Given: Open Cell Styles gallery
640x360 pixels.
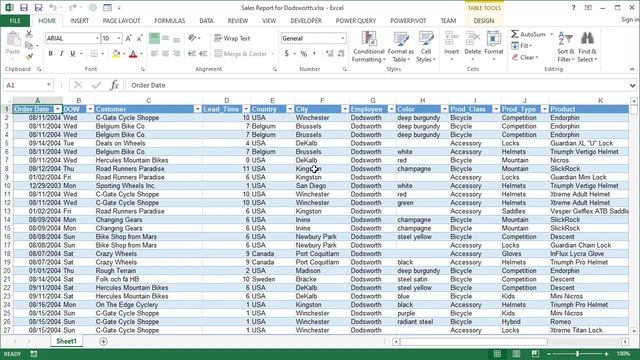Looking at the screenshot, I should coord(426,47).
